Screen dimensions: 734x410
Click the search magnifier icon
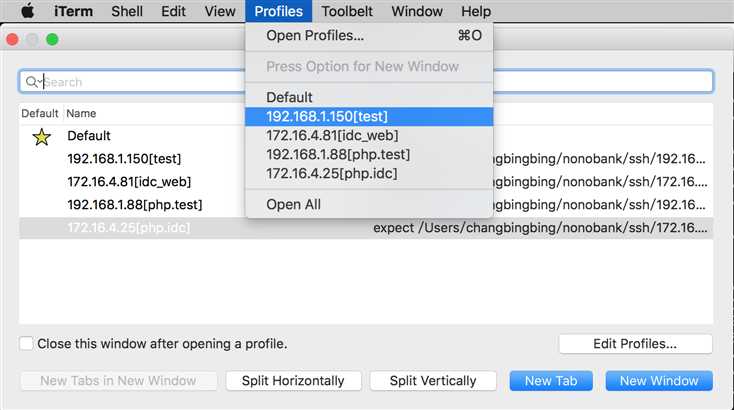pos(31,82)
